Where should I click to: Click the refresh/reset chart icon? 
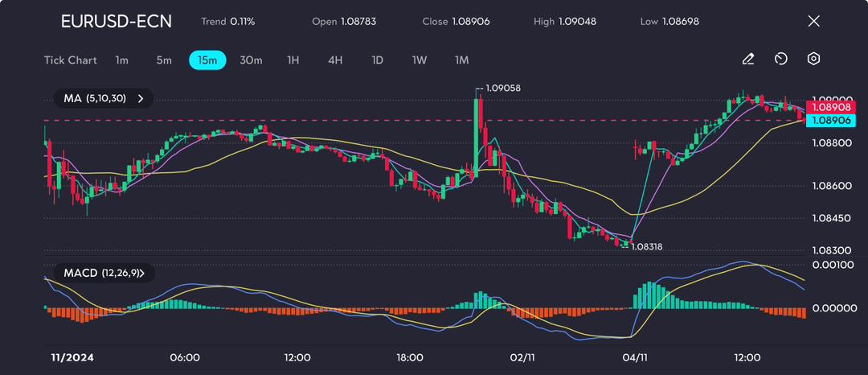point(780,59)
